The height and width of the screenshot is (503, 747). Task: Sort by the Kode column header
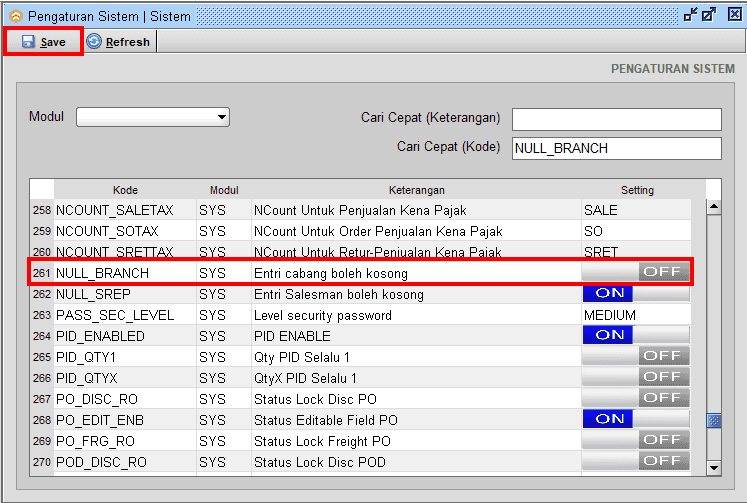pos(125,190)
